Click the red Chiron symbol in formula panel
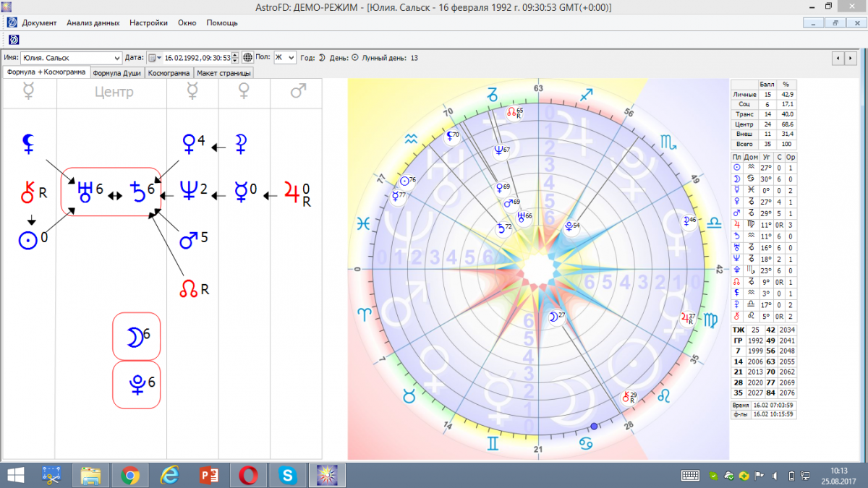Image resolution: width=868 pixels, height=488 pixels. pos(27,193)
